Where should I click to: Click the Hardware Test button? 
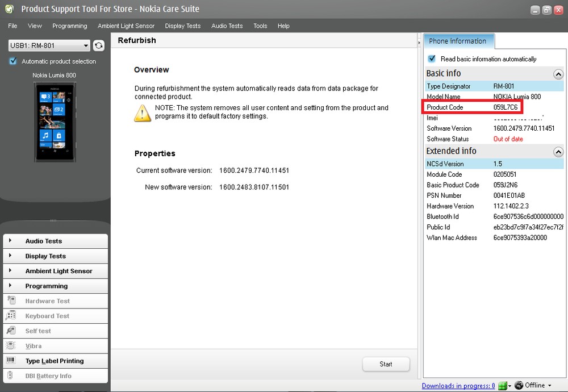coord(56,301)
